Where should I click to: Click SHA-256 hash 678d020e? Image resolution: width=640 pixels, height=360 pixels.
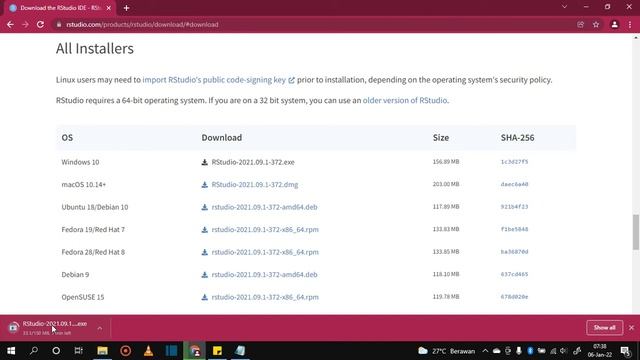(x=514, y=296)
